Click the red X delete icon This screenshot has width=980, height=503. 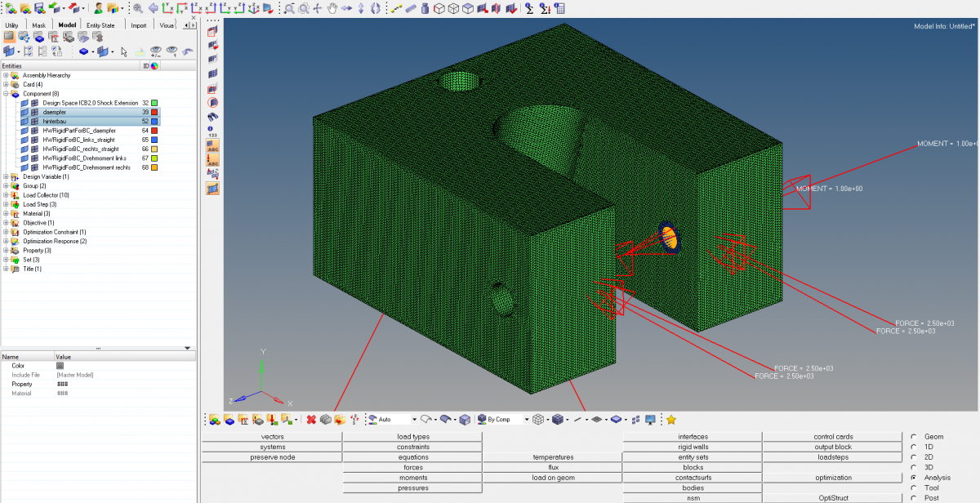(x=311, y=420)
